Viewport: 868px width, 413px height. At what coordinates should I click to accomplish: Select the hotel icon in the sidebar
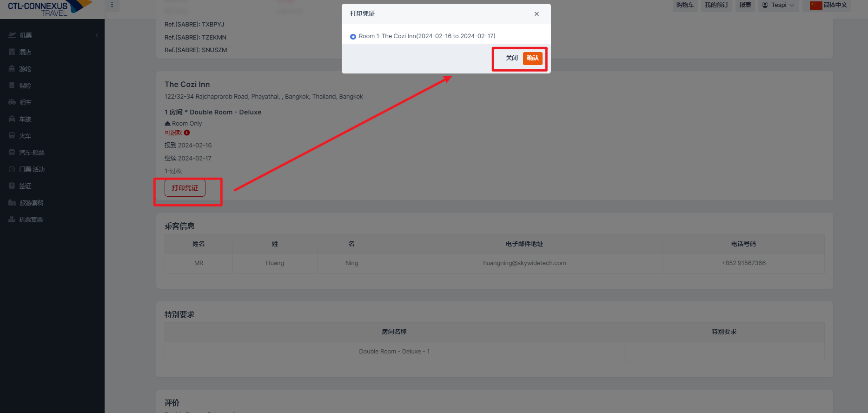12,52
